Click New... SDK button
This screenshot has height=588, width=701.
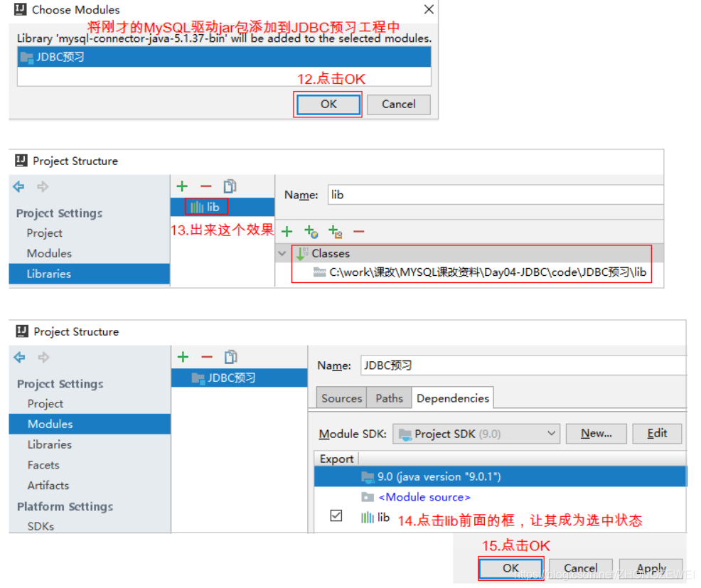coord(596,433)
